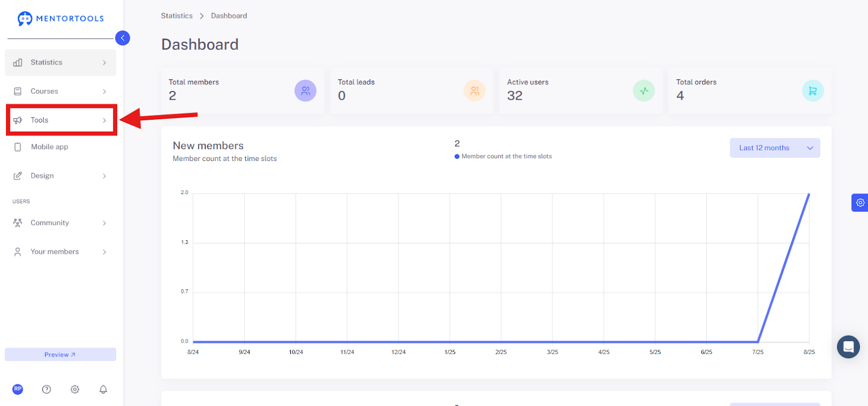Click the 7/25 label on the chart axis
The image size is (868, 406).
pos(758,352)
